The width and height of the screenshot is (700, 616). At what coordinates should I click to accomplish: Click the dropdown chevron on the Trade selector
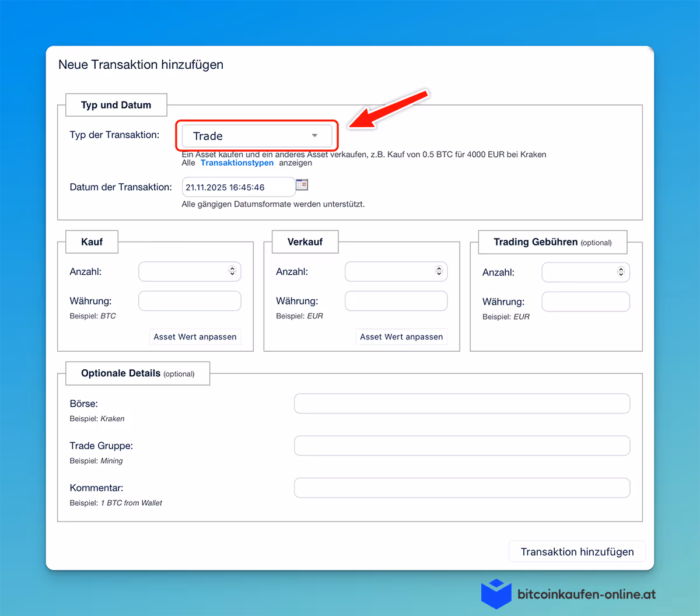coord(314,135)
